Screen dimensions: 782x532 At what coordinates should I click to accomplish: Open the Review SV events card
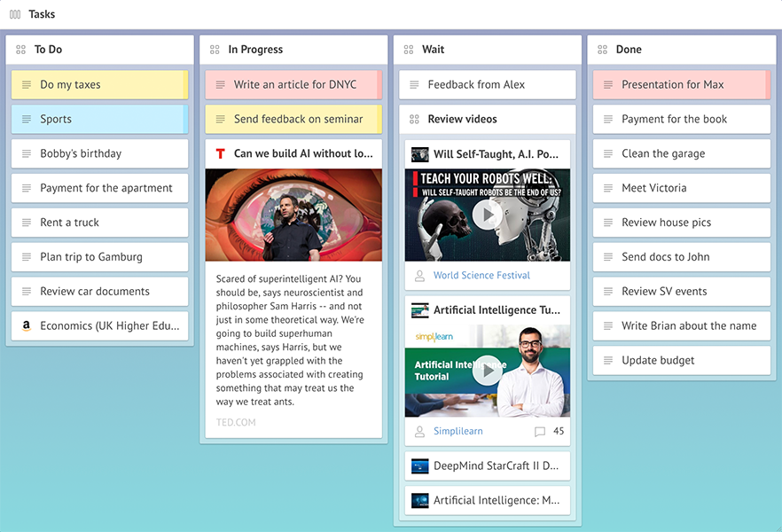pyautogui.click(x=682, y=291)
